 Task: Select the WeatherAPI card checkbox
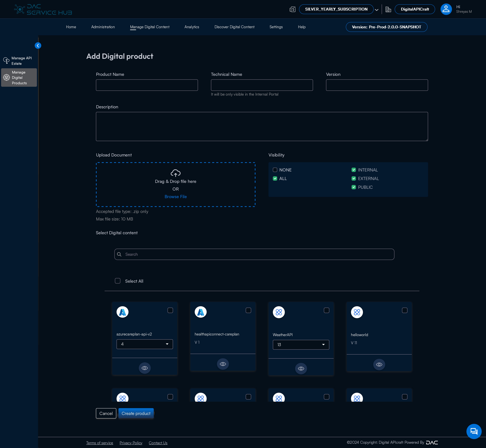(327, 310)
